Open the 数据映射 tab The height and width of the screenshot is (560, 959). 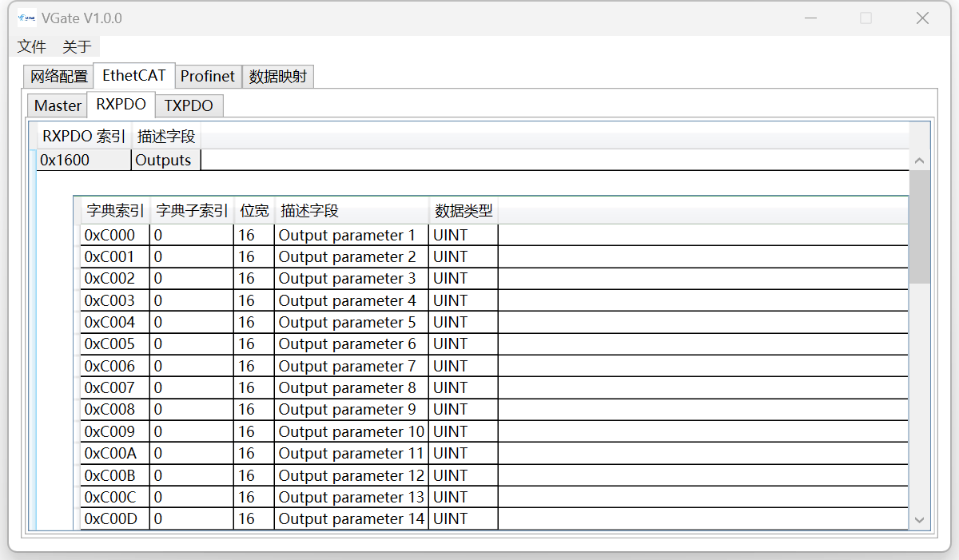(278, 77)
